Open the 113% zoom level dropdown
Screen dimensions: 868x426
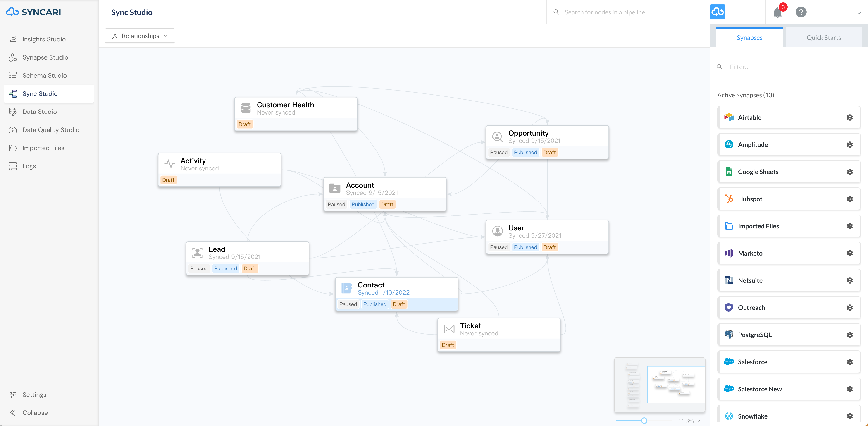click(689, 421)
